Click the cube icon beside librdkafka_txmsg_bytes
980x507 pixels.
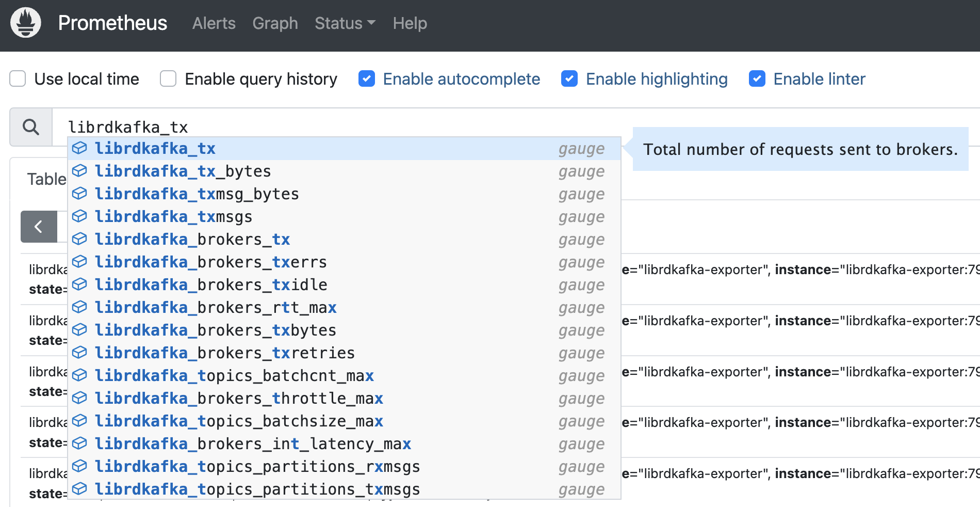(79, 194)
